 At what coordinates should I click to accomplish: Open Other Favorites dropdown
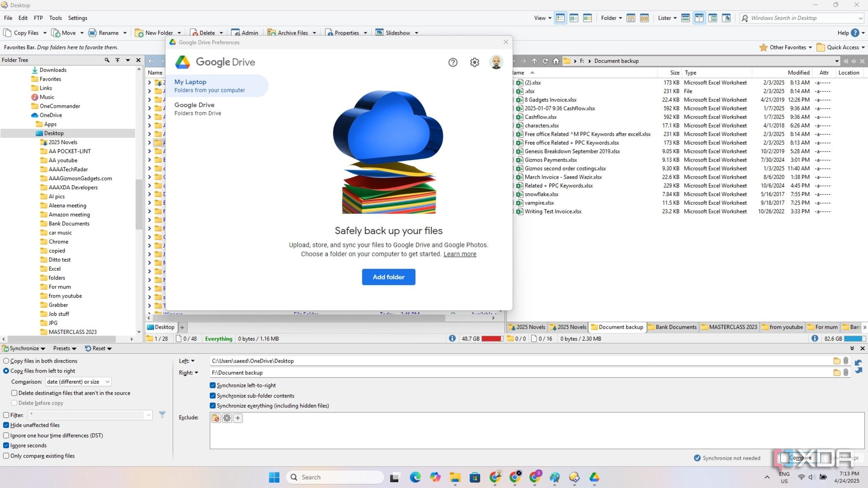(x=786, y=47)
